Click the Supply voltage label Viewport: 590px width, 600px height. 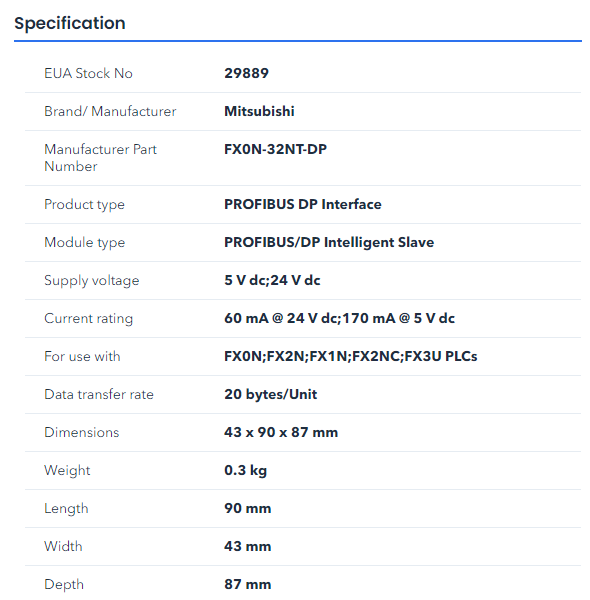point(92,280)
